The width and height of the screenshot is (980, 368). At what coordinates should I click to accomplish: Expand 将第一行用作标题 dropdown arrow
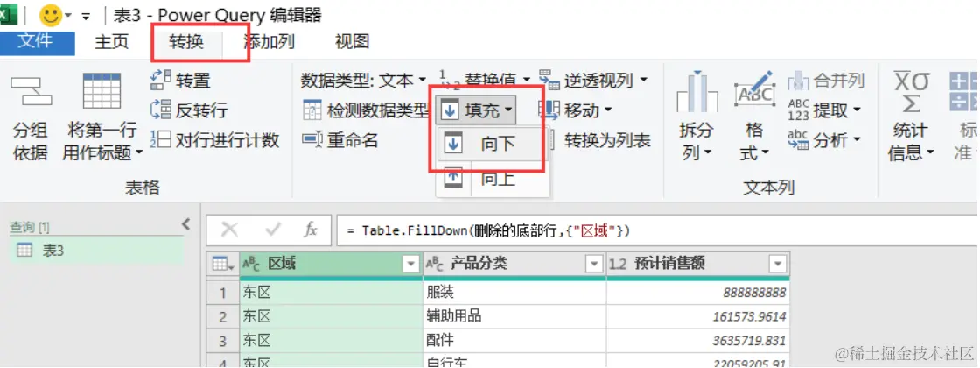[x=138, y=152]
